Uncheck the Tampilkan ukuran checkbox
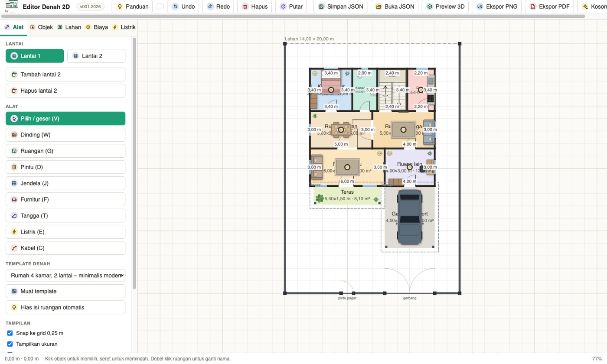Screen dimensions: 607x364 (10, 344)
